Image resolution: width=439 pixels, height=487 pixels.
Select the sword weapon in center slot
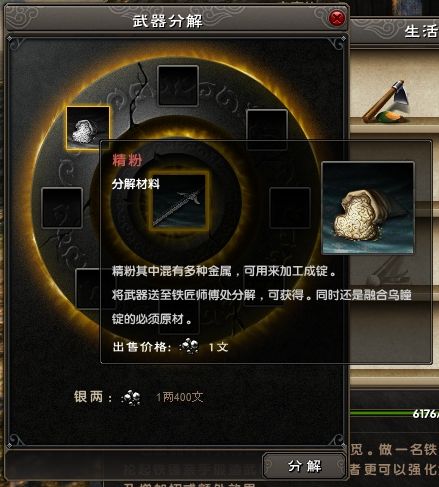click(179, 201)
